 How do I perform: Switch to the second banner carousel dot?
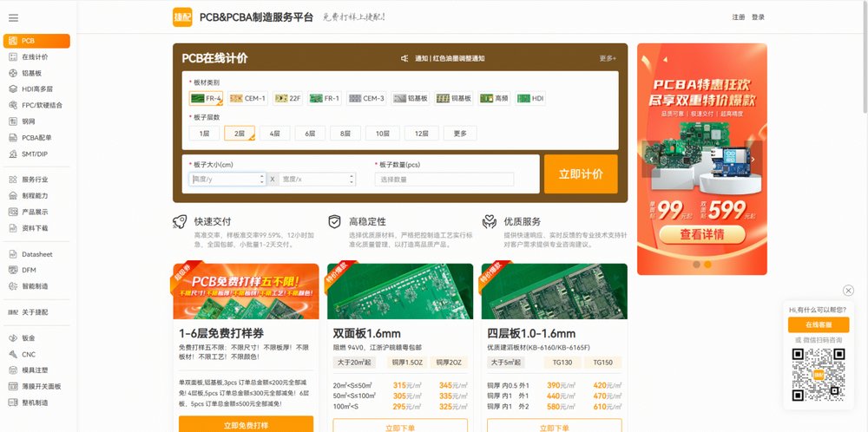pos(707,264)
